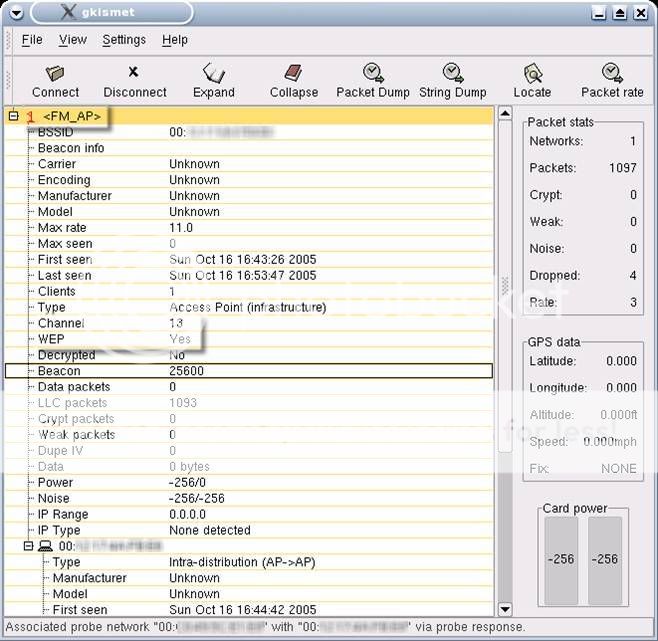Select the Max rate 11.0 row
The image size is (658, 641).
tap(249, 228)
